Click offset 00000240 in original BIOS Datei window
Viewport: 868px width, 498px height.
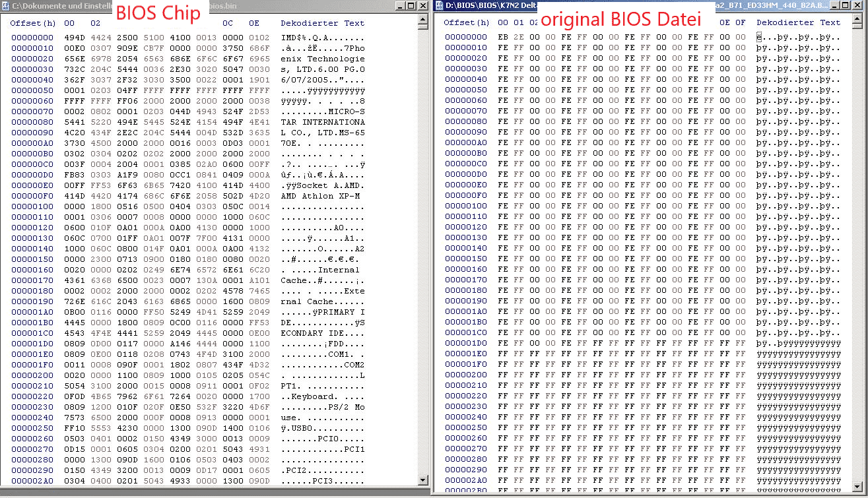point(466,417)
